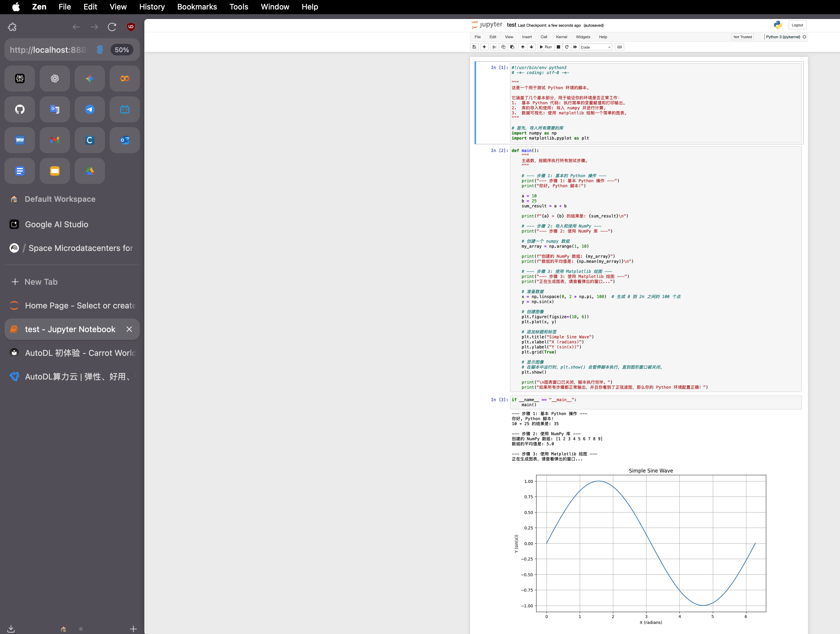Click the Logout button
Viewport: 840px width, 634px height.
click(797, 25)
